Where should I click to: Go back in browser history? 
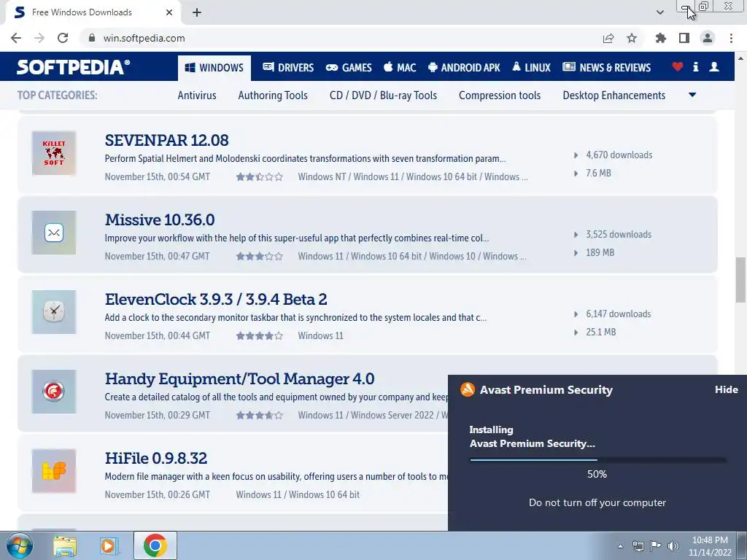click(x=16, y=38)
